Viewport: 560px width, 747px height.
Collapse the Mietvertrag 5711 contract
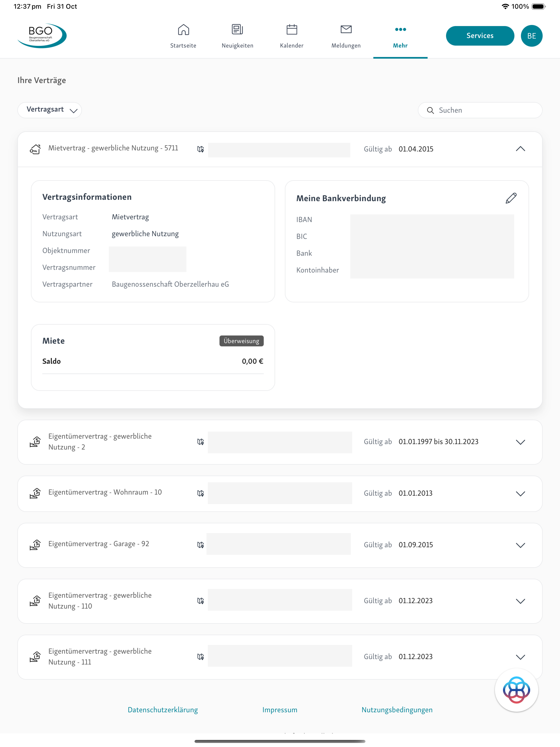coord(520,149)
